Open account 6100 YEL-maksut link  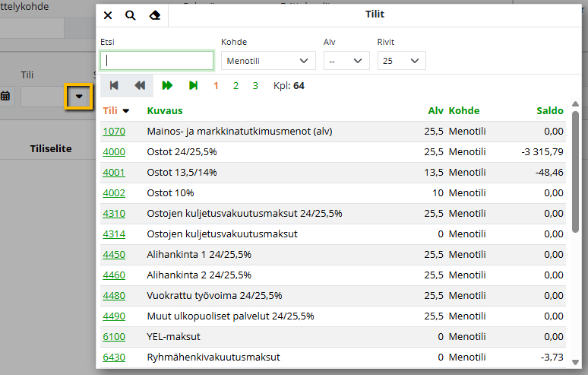point(114,337)
